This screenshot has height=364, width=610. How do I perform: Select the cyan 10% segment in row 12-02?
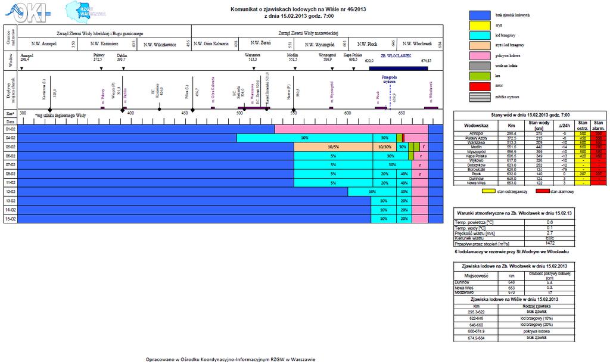(x=372, y=192)
